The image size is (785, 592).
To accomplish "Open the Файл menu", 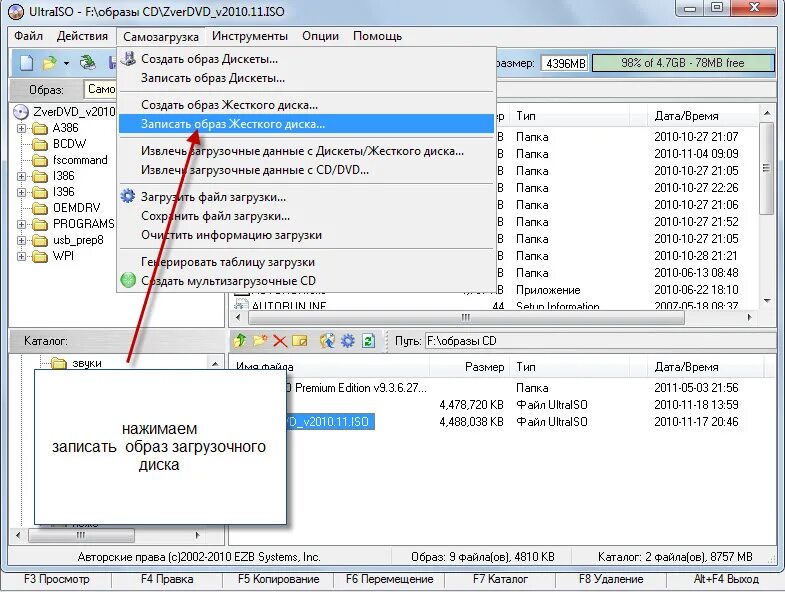I will point(29,36).
